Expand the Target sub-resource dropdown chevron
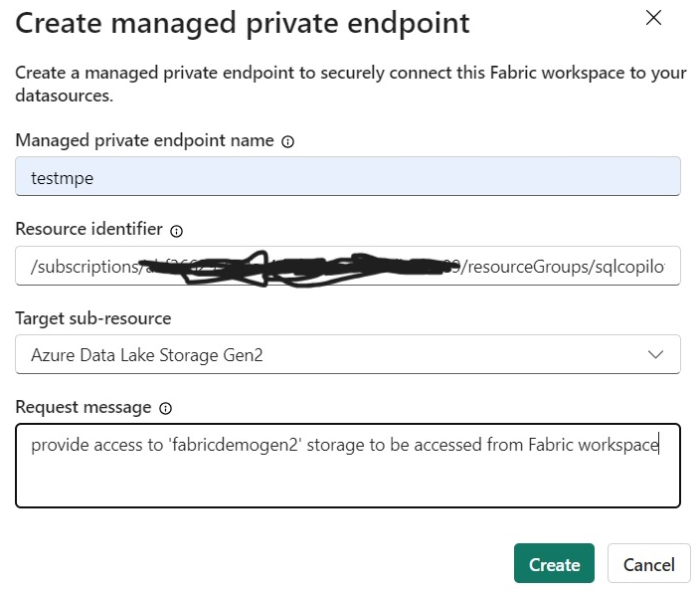The image size is (700, 592). pyautogui.click(x=655, y=354)
